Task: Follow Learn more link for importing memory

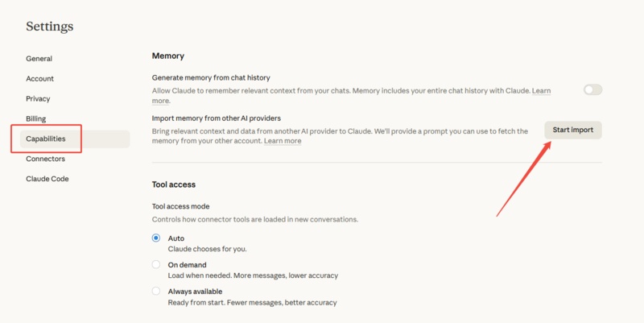Action: click(x=283, y=141)
